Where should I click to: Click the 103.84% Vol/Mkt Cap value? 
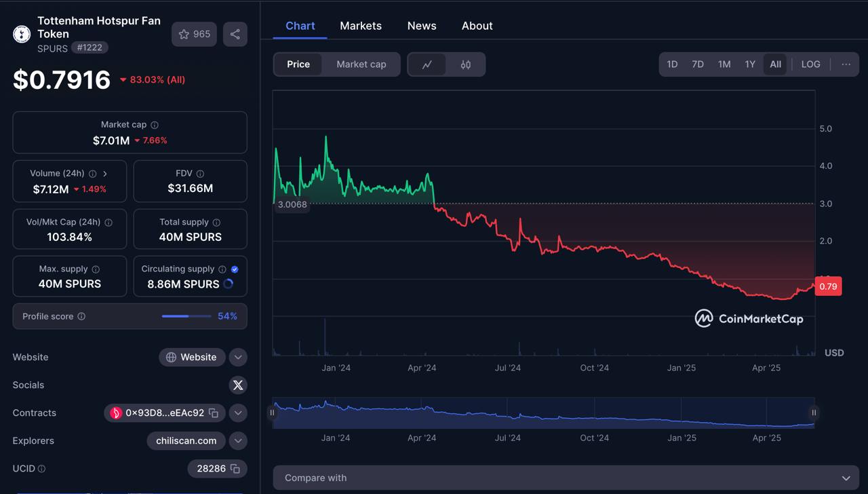(x=69, y=237)
